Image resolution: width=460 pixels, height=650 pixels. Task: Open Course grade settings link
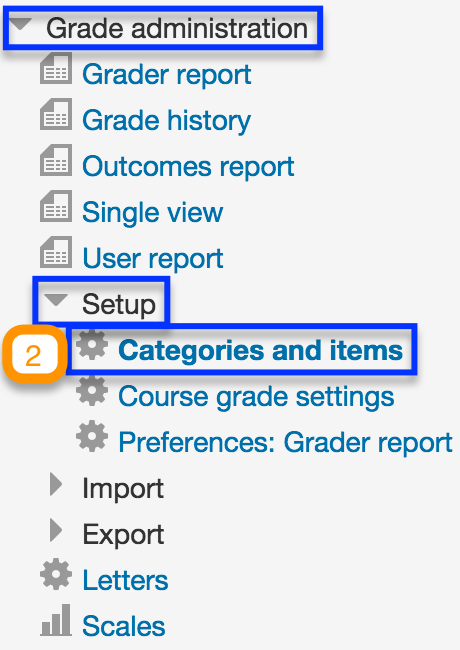click(x=256, y=397)
